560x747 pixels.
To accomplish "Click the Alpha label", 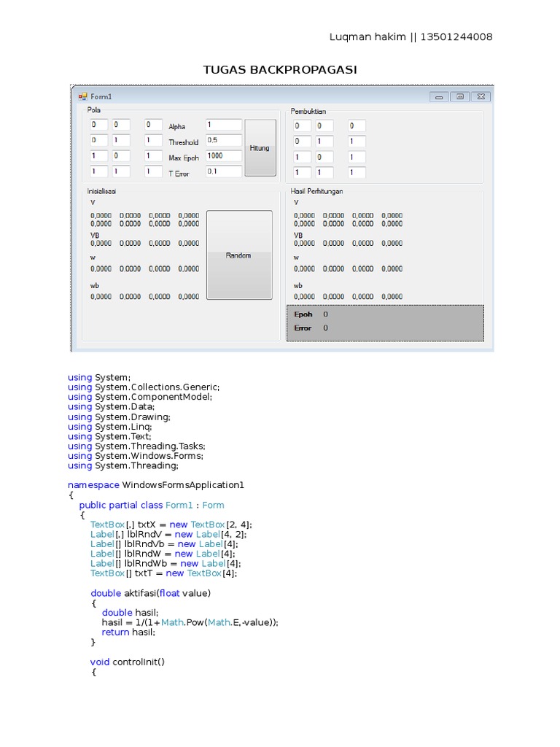I will tap(177, 127).
